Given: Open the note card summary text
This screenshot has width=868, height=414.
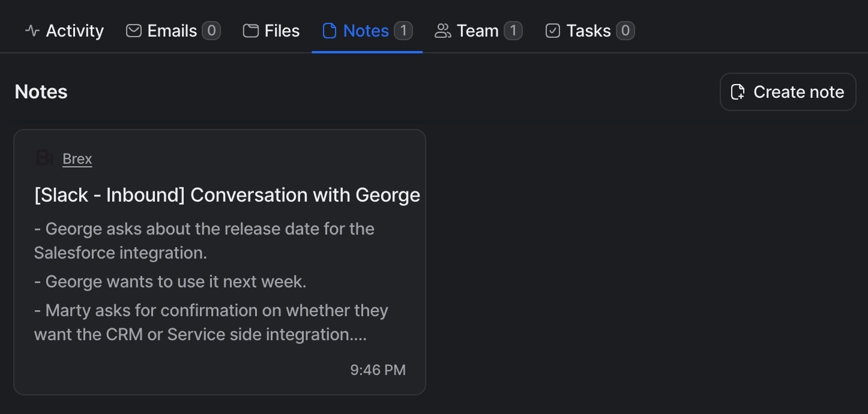Looking at the screenshot, I should pos(210,281).
